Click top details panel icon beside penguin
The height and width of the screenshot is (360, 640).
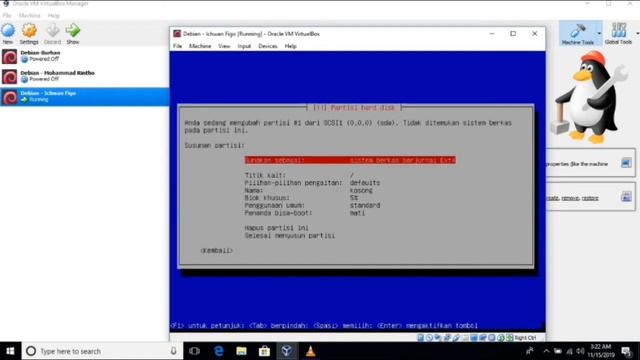(x=626, y=163)
